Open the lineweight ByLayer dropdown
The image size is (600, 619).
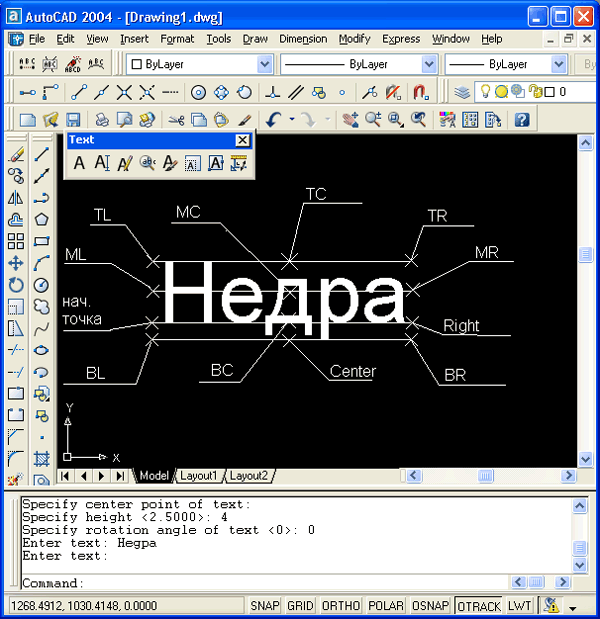pyautogui.click(x=558, y=64)
